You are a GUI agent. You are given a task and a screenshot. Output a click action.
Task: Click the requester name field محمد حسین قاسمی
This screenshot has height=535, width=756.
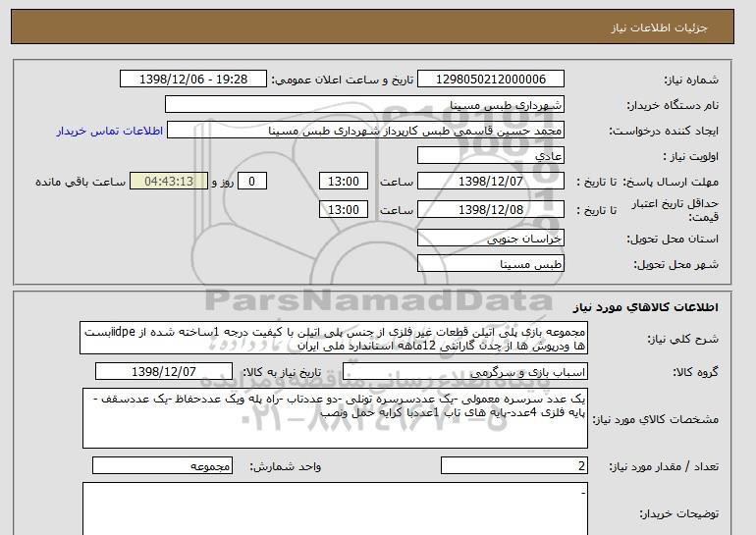click(365, 131)
